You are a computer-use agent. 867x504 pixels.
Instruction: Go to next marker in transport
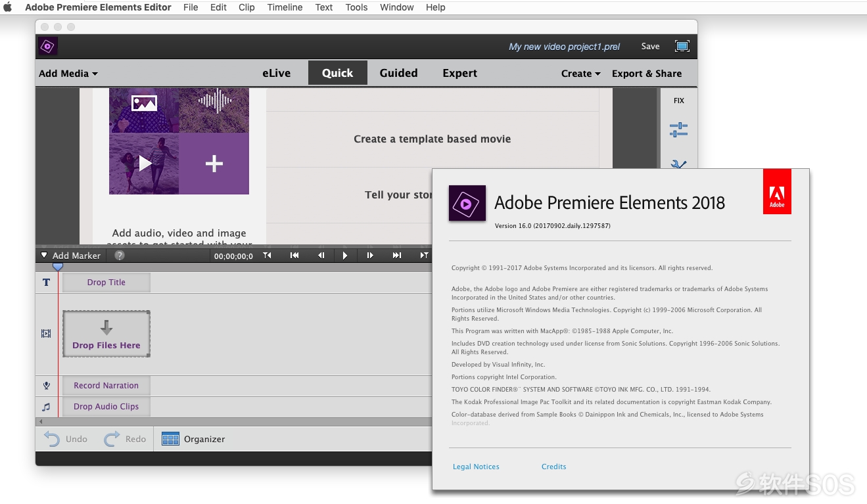pos(424,256)
